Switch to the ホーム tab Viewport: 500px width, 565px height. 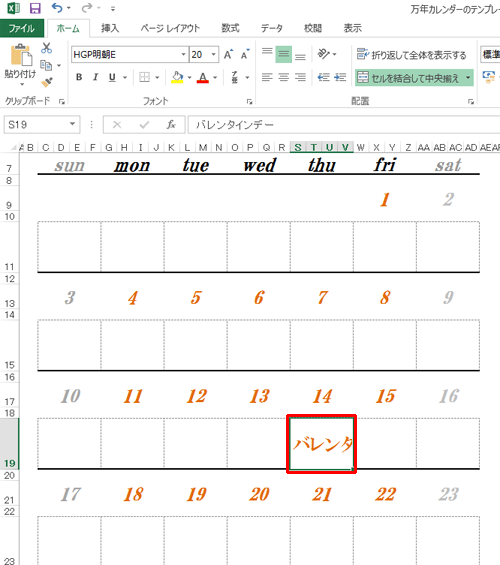(x=68, y=28)
